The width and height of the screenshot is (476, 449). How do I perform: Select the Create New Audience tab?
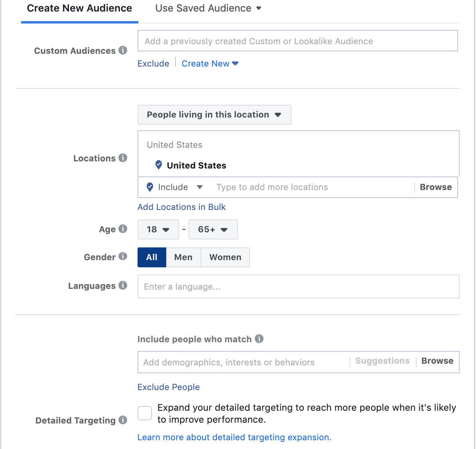[x=79, y=8]
